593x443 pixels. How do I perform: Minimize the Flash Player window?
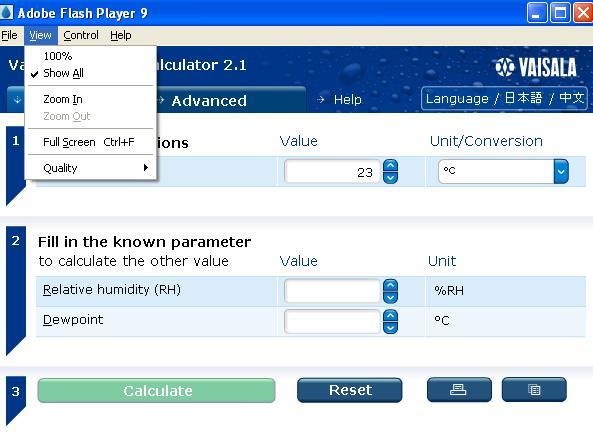pos(537,13)
